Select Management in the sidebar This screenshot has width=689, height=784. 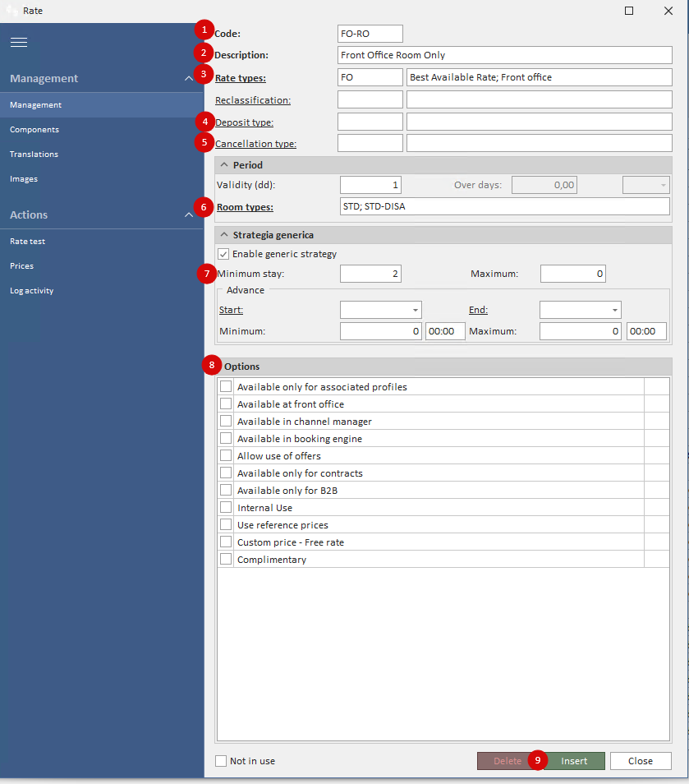pyautogui.click(x=102, y=105)
